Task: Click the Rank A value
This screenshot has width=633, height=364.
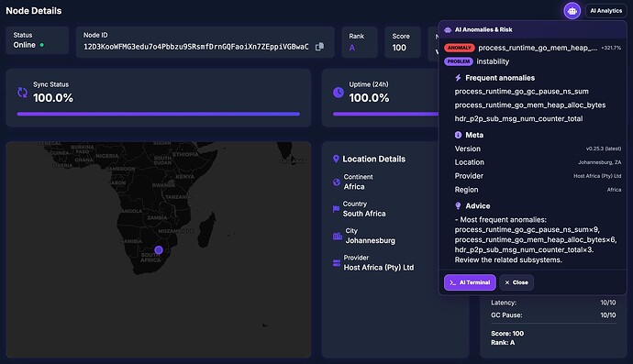Action: point(352,48)
